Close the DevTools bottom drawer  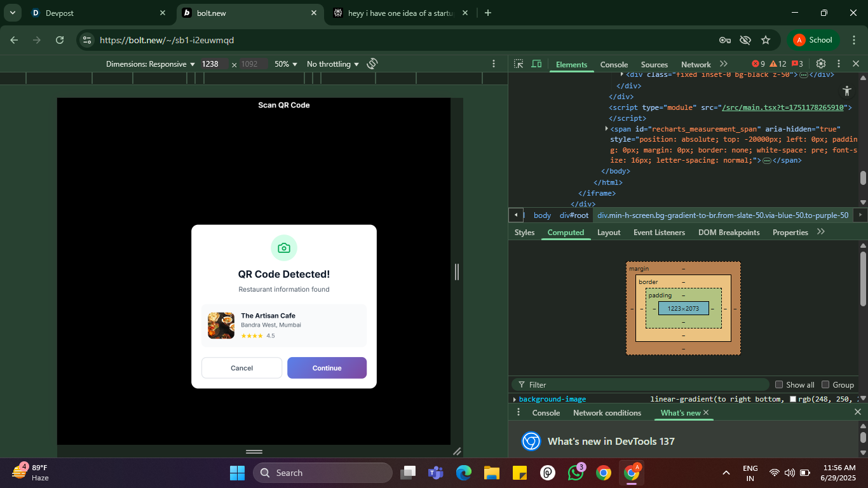click(857, 412)
